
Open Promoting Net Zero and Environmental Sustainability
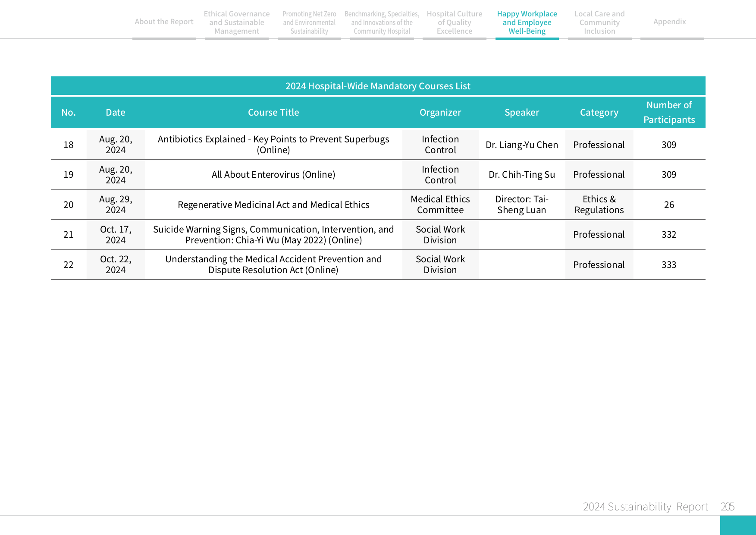[309, 22]
